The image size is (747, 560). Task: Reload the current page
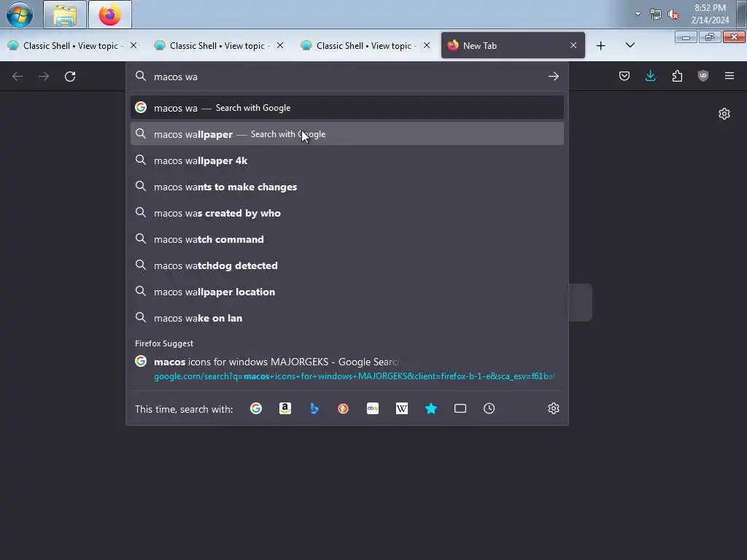coord(70,77)
